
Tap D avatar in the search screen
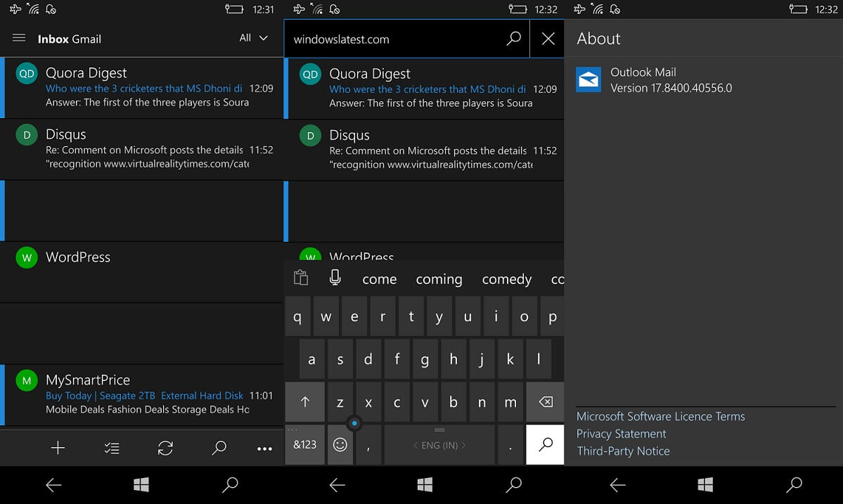tap(310, 136)
